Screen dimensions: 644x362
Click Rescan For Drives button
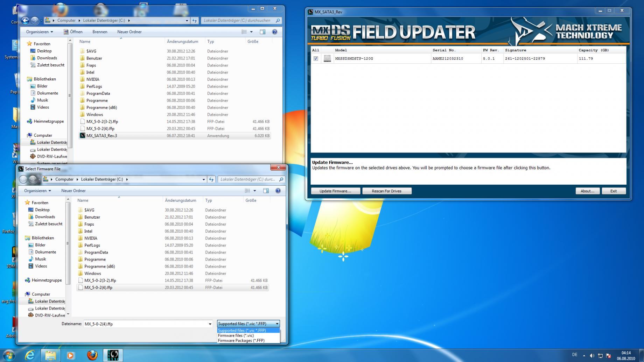386,191
